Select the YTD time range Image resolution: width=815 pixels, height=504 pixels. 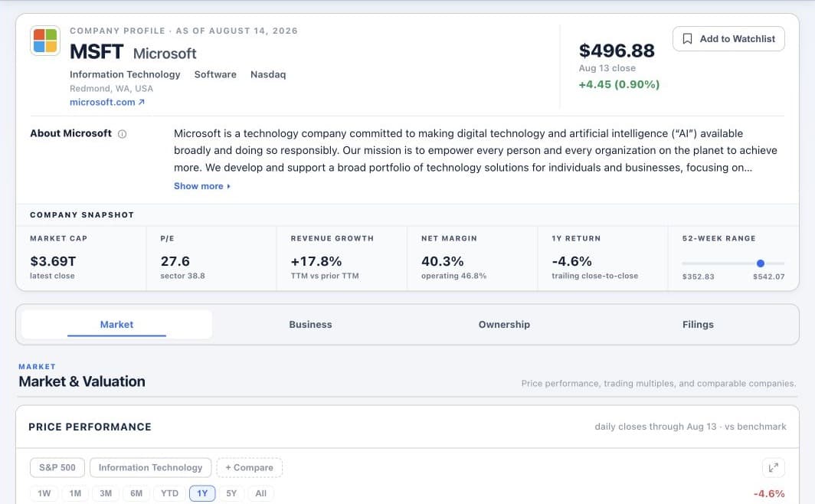pos(169,493)
